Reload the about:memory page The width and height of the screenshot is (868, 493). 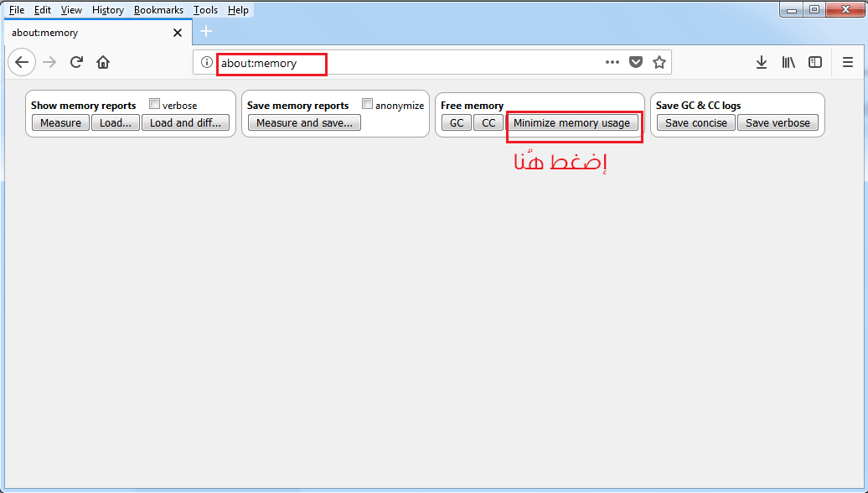pyautogui.click(x=76, y=62)
